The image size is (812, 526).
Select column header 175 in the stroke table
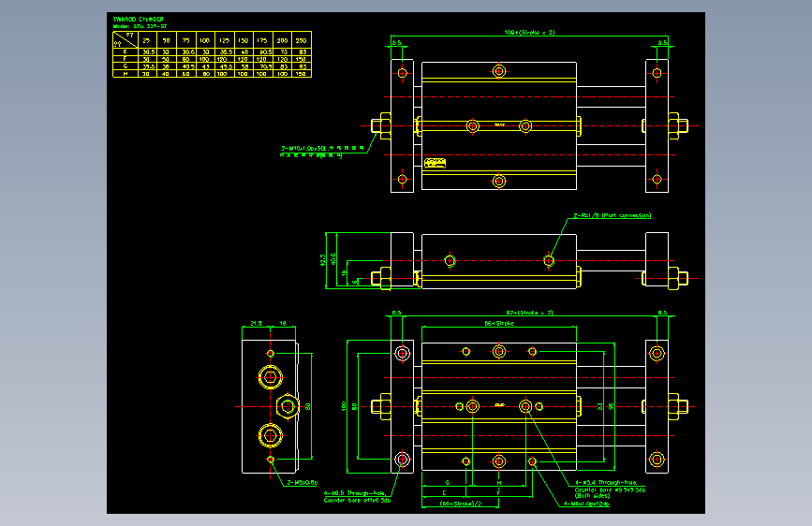click(x=262, y=40)
